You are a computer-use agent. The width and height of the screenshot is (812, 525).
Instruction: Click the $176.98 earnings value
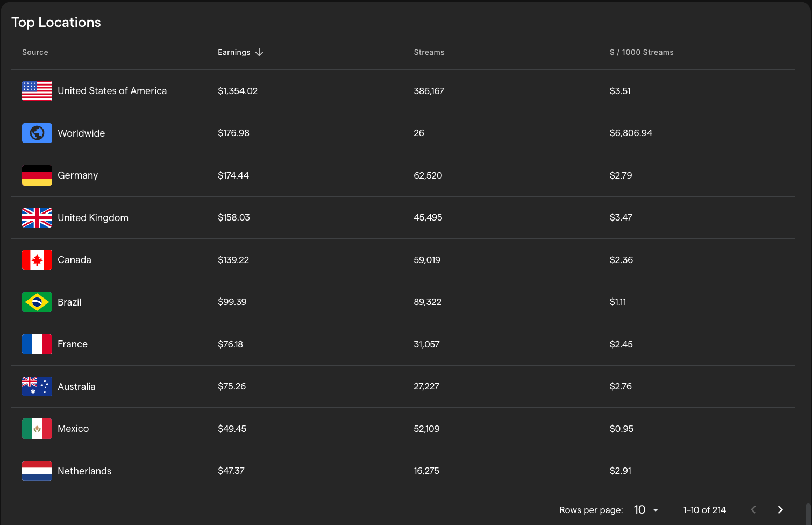pyautogui.click(x=233, y=133)
